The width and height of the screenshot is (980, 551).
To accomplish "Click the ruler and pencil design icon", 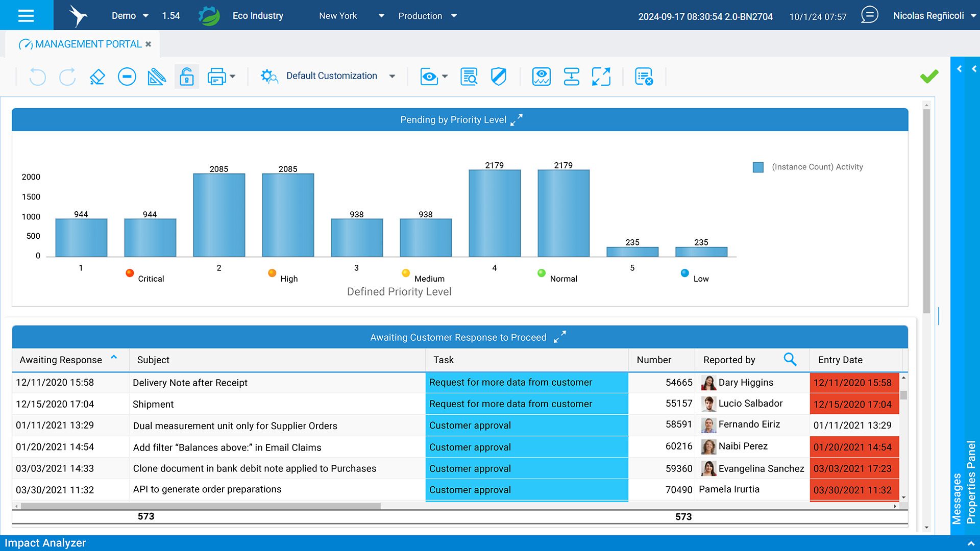I will point(157,77).
